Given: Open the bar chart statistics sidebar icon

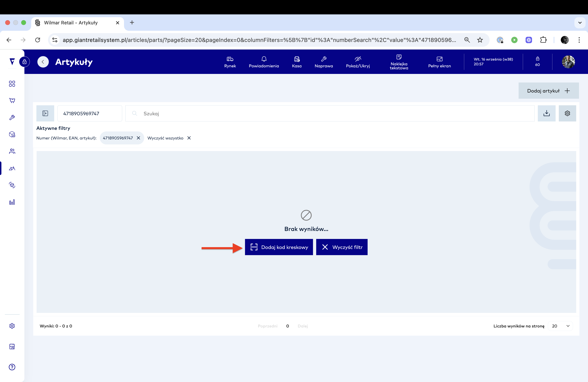Looking at the screenshot, I should (x=12, y=202).
